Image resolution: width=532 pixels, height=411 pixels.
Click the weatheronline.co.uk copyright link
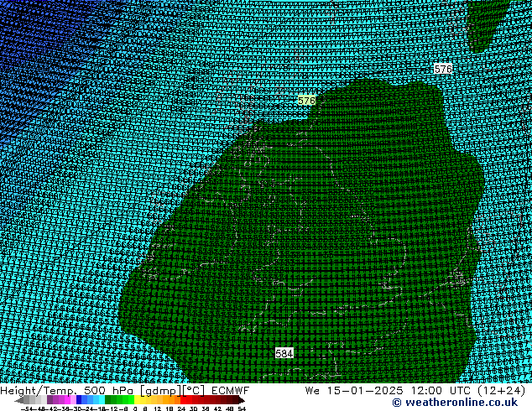click(x=455, y=403)
